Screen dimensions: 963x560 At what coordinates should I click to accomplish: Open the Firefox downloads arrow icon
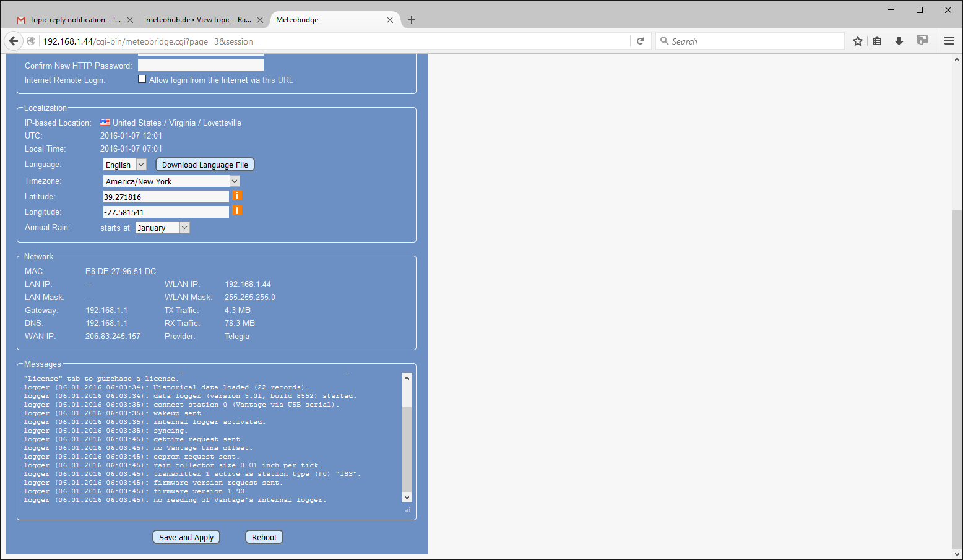pos(899,41)
